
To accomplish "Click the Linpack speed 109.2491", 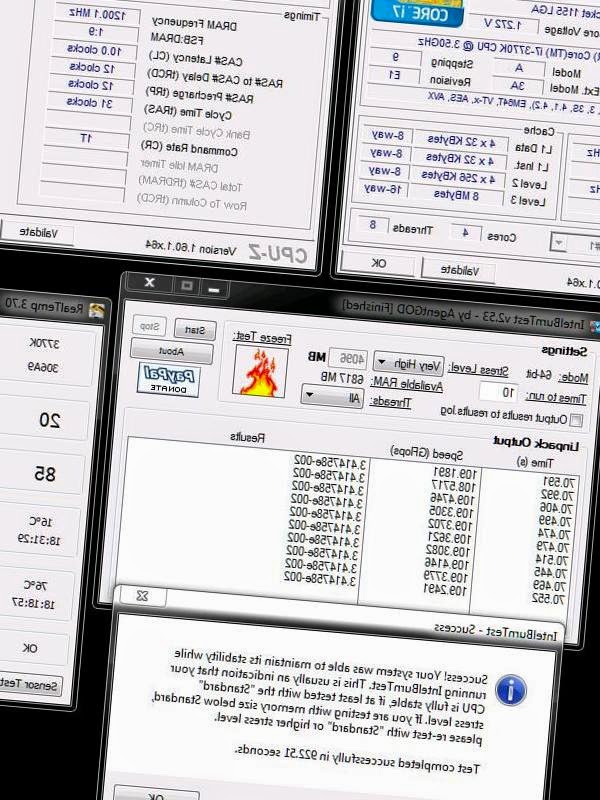I will pyautogui.click(x=445, y=589).
